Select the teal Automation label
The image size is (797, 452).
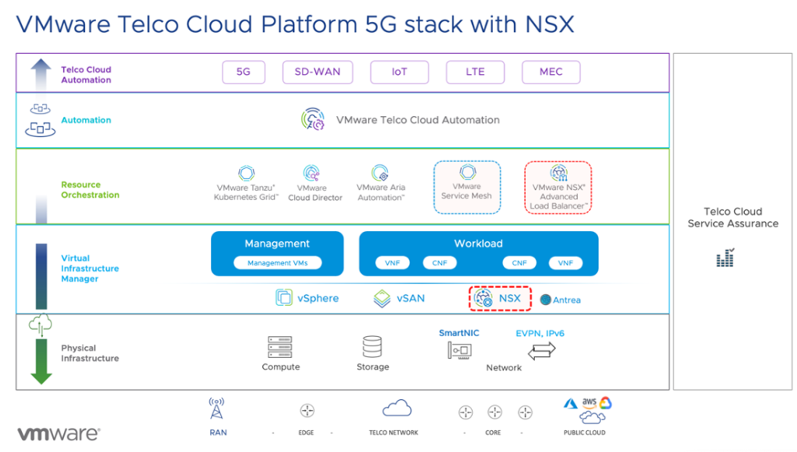86,120
